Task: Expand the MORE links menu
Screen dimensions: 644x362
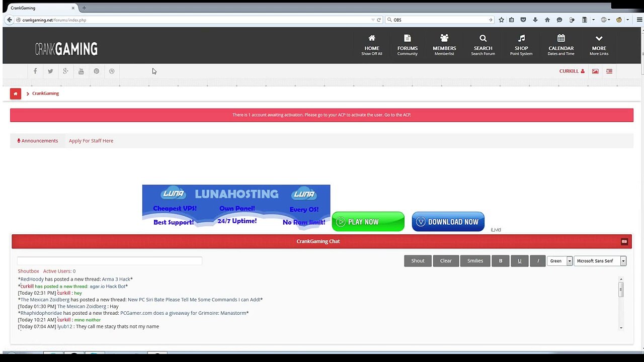Action: point(599,45)
